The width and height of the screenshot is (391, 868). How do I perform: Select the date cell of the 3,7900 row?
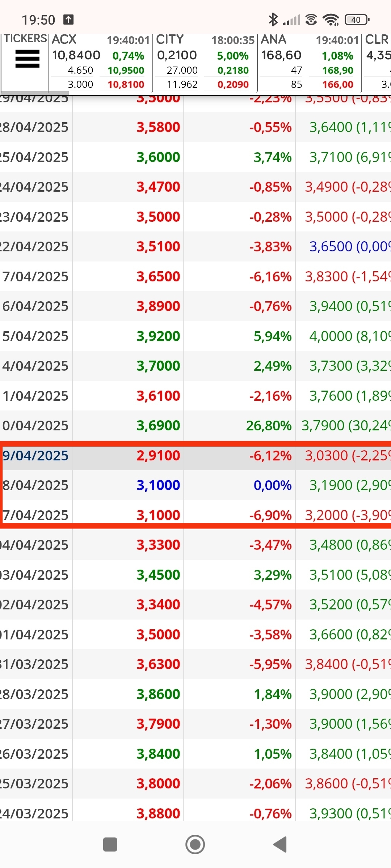(36, 724)
